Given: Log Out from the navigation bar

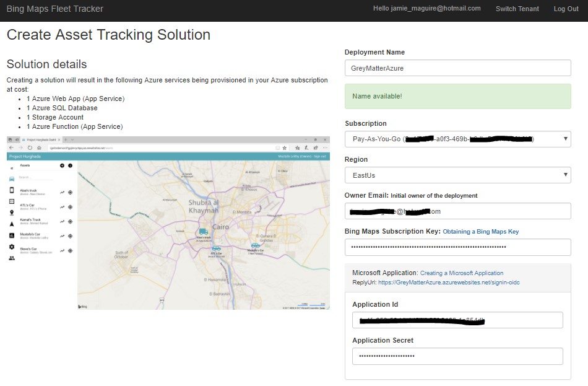Looking at the screenshot, I should pyautogui.click(x=566, y=9).
